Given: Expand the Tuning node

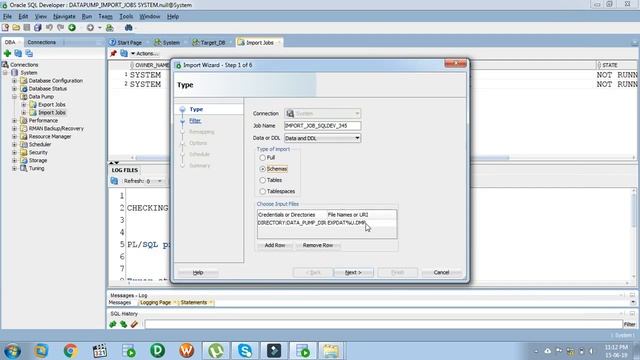Looking at the screenshot, I should (x=15, y=169).
